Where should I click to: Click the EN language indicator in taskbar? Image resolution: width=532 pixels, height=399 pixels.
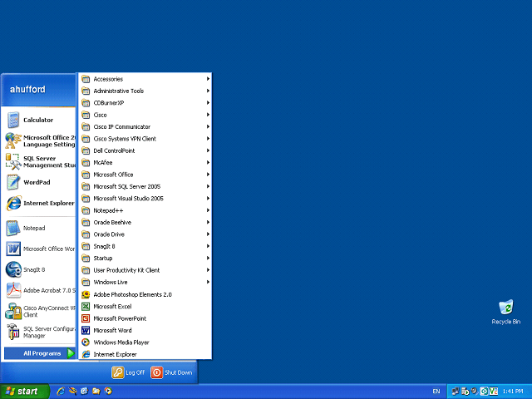pos(436,392)
